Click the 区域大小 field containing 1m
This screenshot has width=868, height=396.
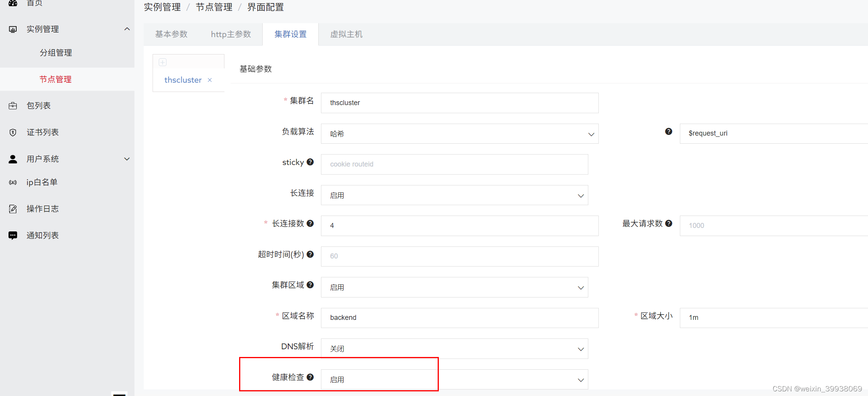(774, 318)
